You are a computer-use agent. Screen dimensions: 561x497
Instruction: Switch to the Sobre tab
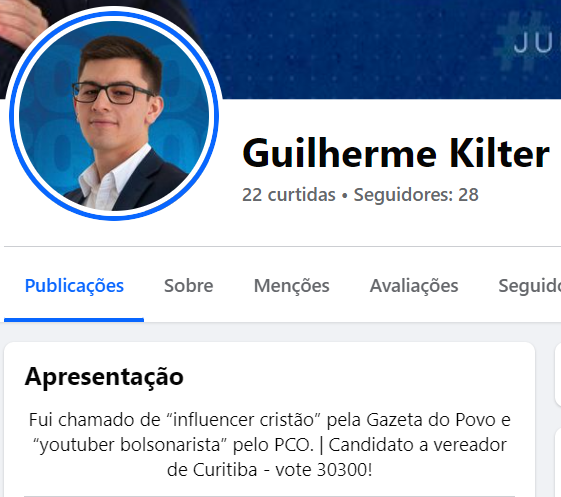pos(189,286)
